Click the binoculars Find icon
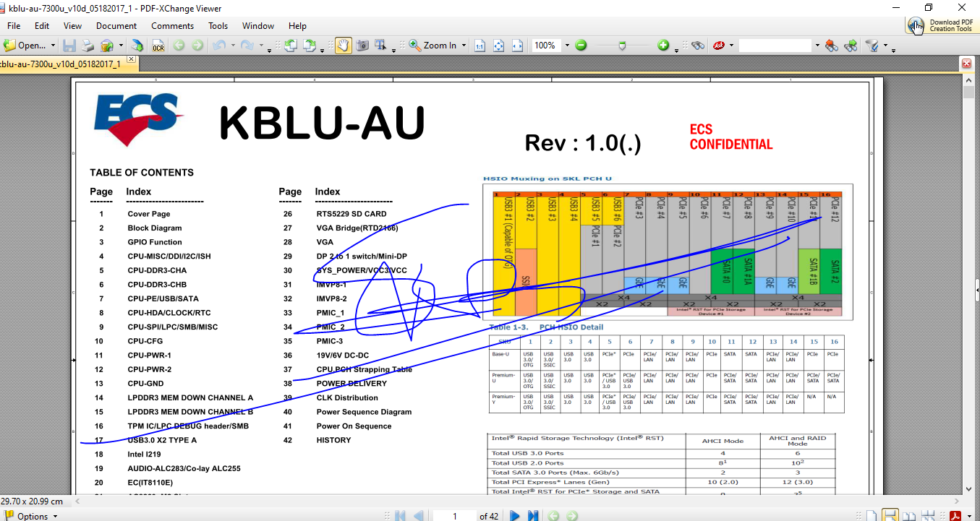This screenshot has height=521, width=980. click(x=698, y=46)
